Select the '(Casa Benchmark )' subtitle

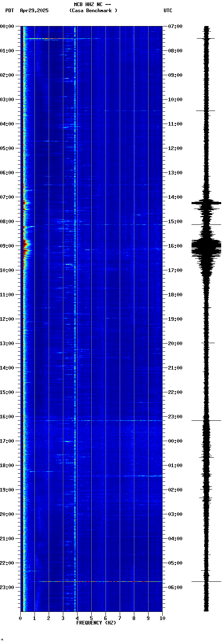coord(93,11)
